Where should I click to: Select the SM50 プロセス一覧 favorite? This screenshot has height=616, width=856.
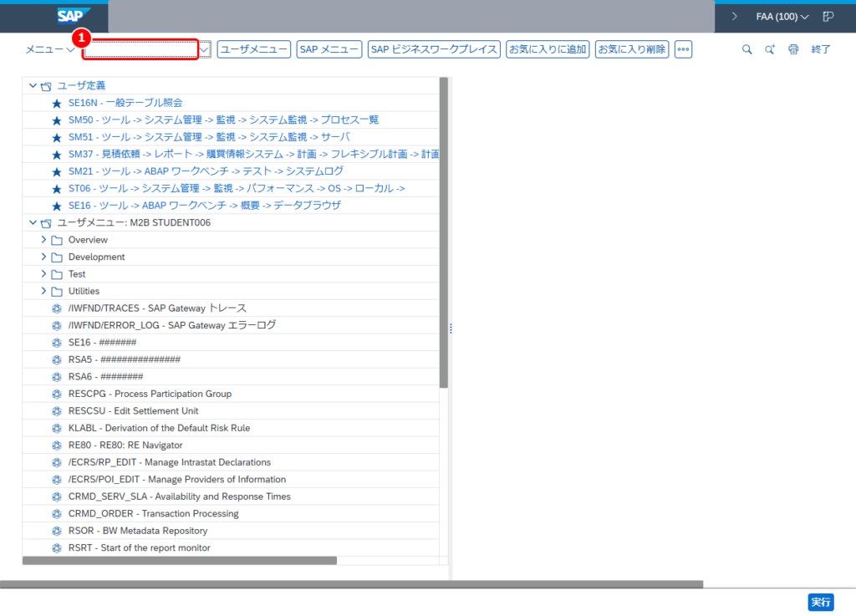point(223,120)
